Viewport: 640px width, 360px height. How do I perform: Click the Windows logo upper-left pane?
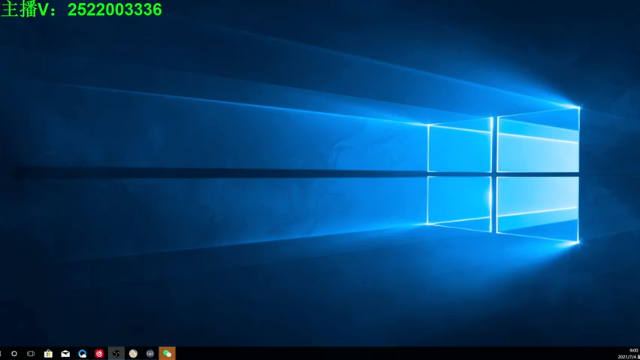coord(460,145)
